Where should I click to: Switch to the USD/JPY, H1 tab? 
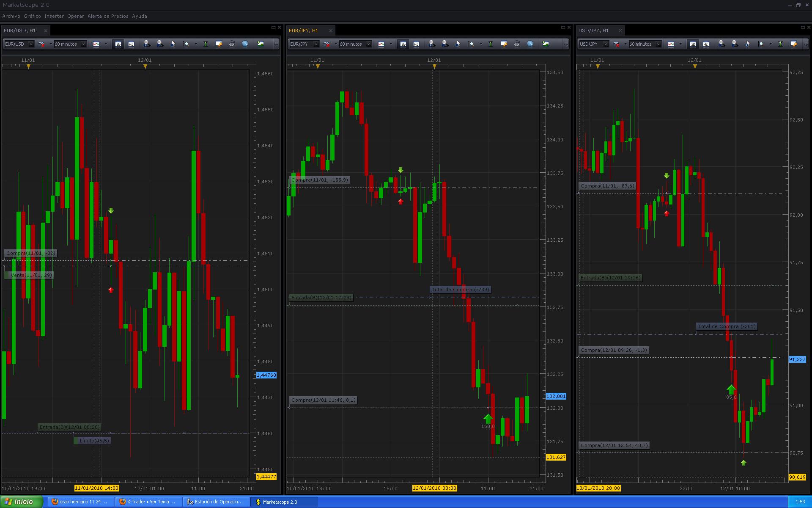pyautogui.click(x=594, y=30)
